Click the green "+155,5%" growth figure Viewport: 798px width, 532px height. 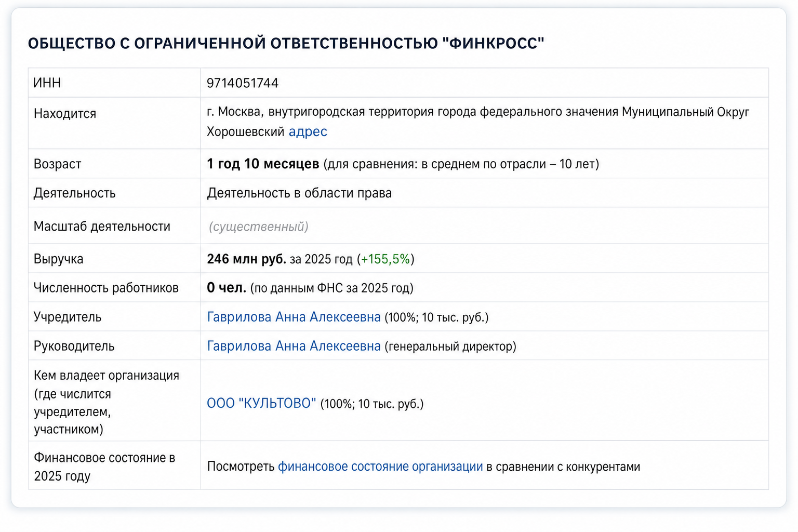point(385,259)
